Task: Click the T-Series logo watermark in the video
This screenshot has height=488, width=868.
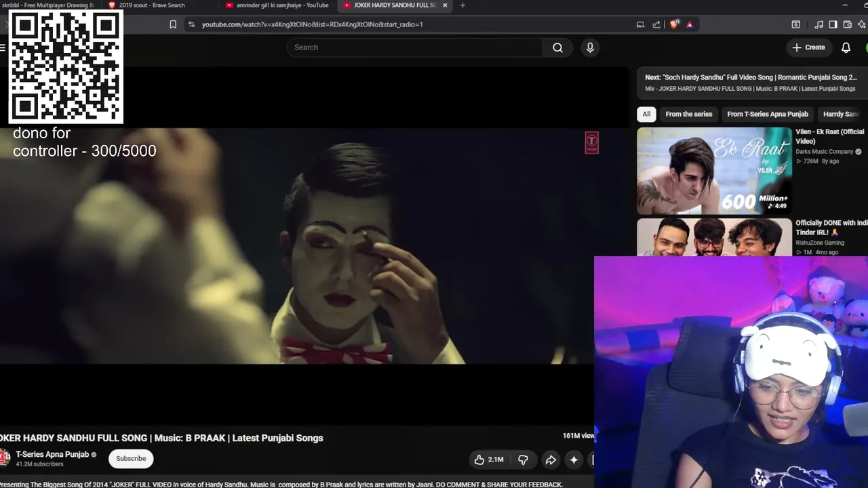Action: pos(592,142)
